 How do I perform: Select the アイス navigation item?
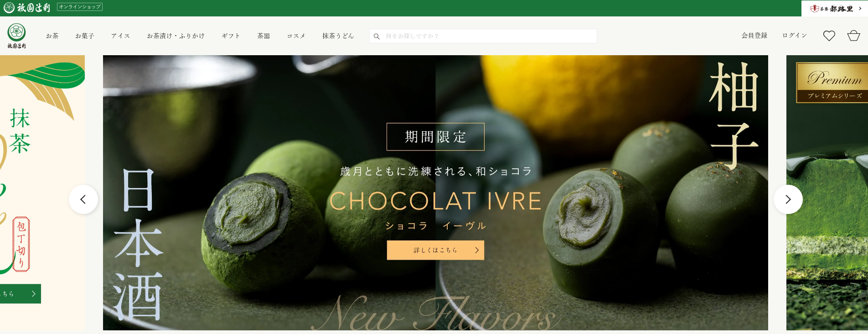click(120, 36)
